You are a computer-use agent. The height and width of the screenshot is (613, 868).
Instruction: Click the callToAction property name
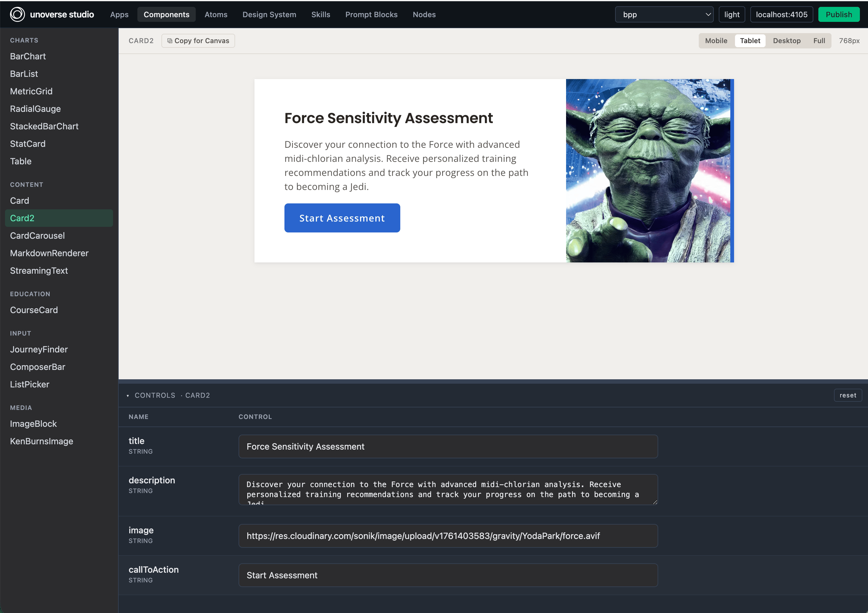[154, 570]
